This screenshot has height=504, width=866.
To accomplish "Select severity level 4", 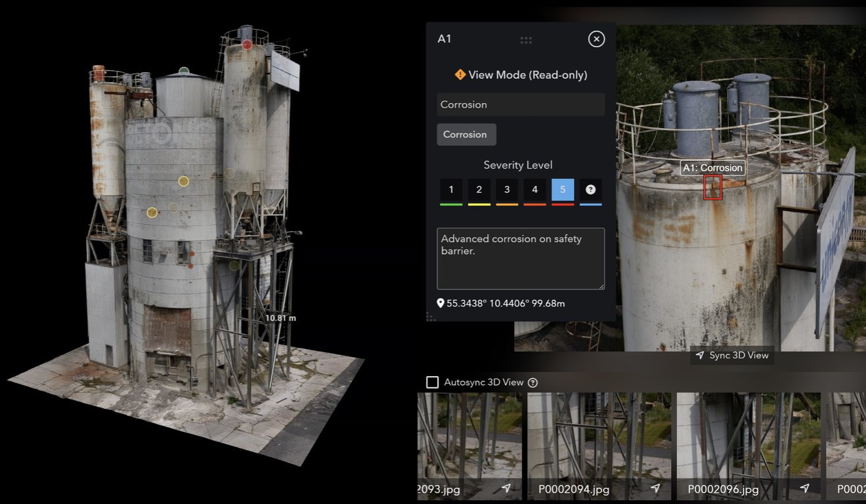I will tap(534, 190).
